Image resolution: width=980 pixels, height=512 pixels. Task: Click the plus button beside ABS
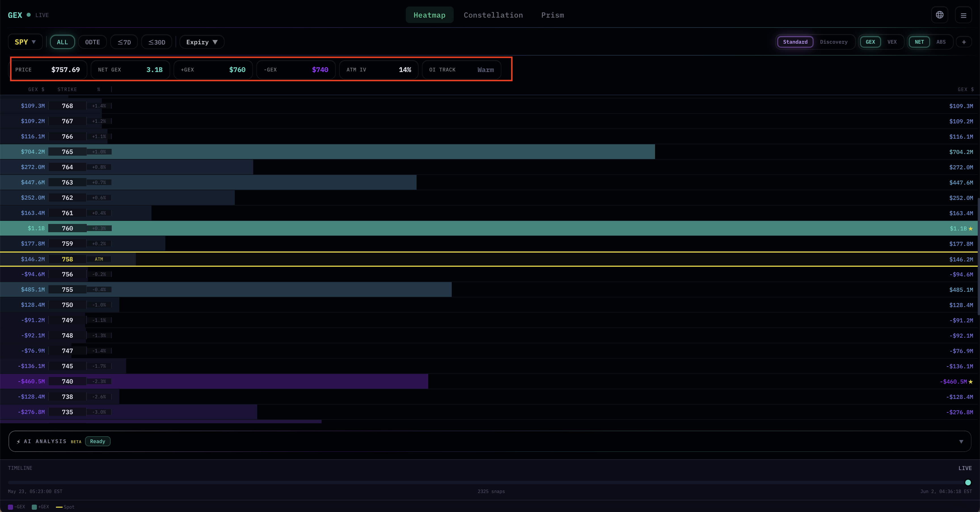pyautogui.click(x=964, y=42)
